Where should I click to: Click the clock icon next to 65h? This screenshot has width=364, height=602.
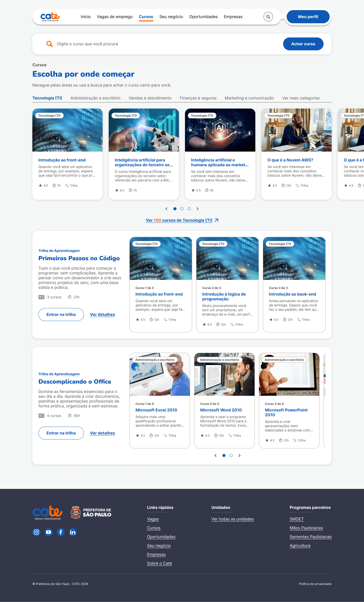click(x=70, y=416)
